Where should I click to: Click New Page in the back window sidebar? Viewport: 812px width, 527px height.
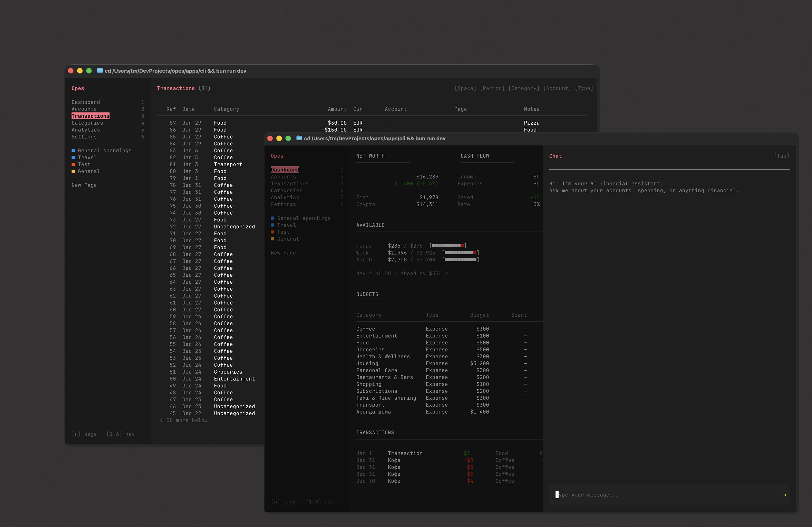pyautogui.click(x=84, y=185)
